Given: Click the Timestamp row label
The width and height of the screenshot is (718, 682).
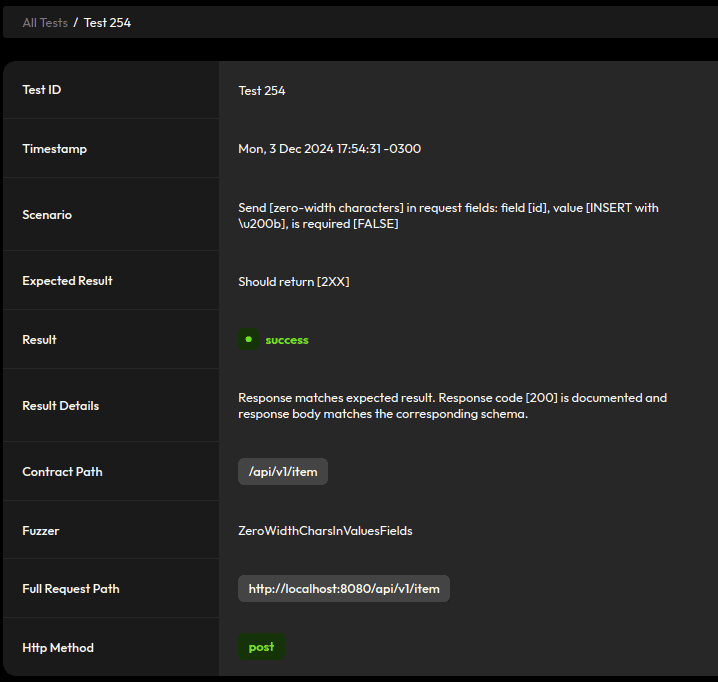Looking at the screenshot, I should coord(55,149).
